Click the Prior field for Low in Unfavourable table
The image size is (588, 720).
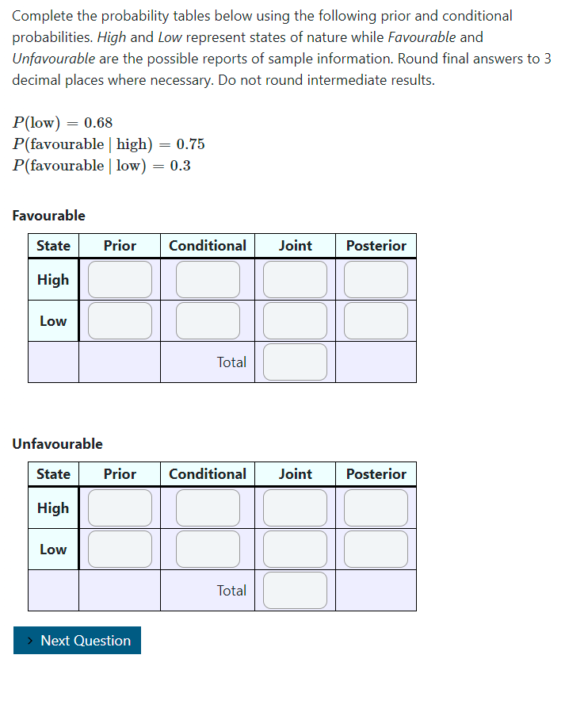(119, 549)
